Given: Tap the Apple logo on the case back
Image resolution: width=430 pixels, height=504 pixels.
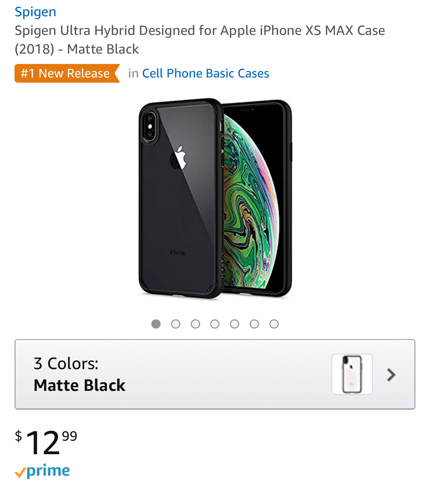Looking at the screenshot, I should [x=179, y=158].
